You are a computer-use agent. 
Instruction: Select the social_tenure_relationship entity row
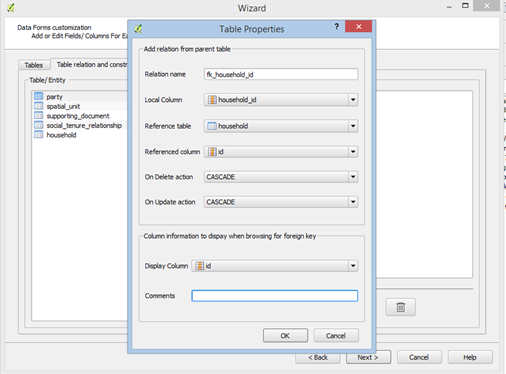(80, 125)
